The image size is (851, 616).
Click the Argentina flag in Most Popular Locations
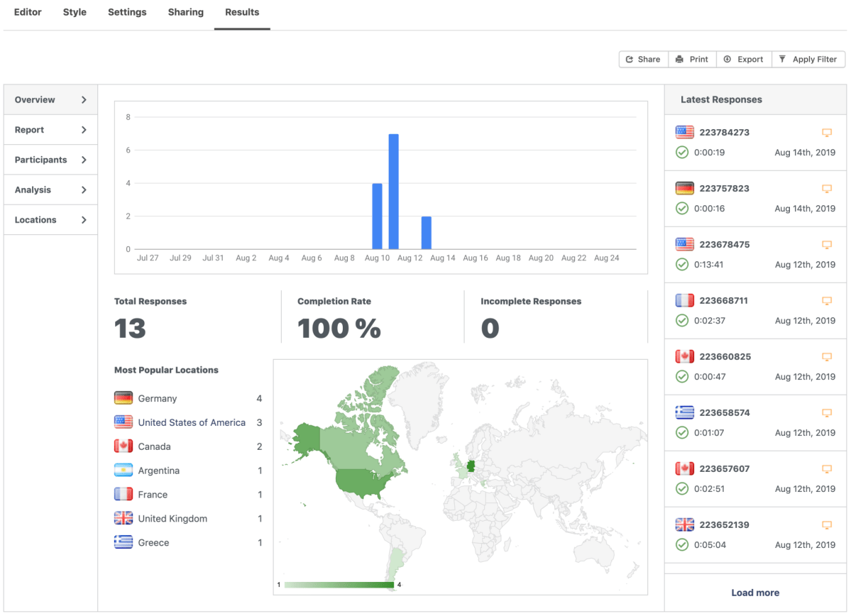click(x=123, y=471)
